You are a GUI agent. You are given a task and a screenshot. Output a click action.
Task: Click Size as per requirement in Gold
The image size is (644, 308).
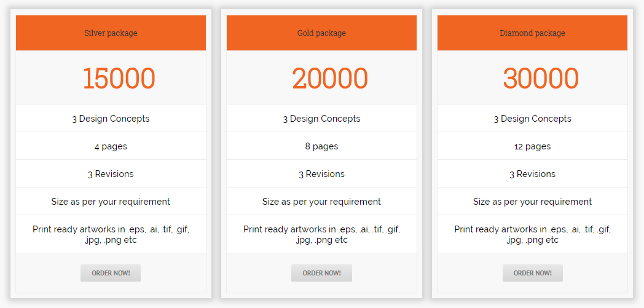(x=321, y=202)
